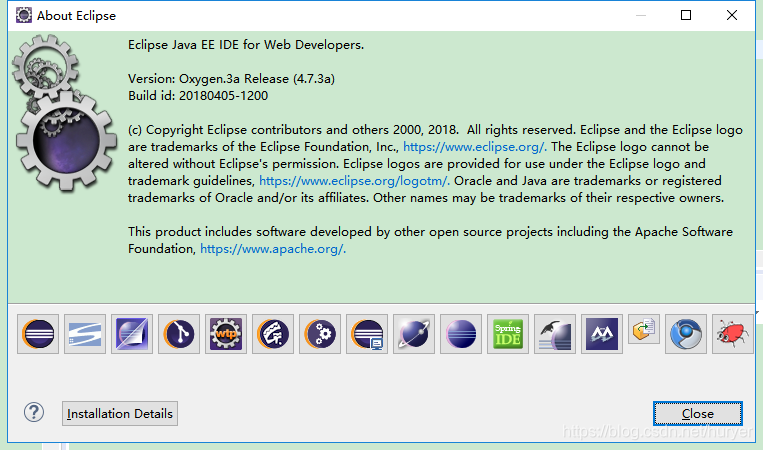Click the Git branch feature icon

(179, 334)
